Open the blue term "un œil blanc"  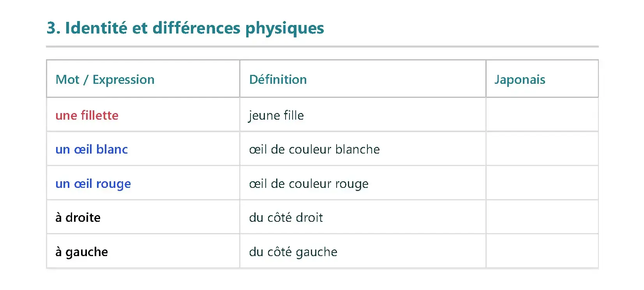tap(92, 149)
